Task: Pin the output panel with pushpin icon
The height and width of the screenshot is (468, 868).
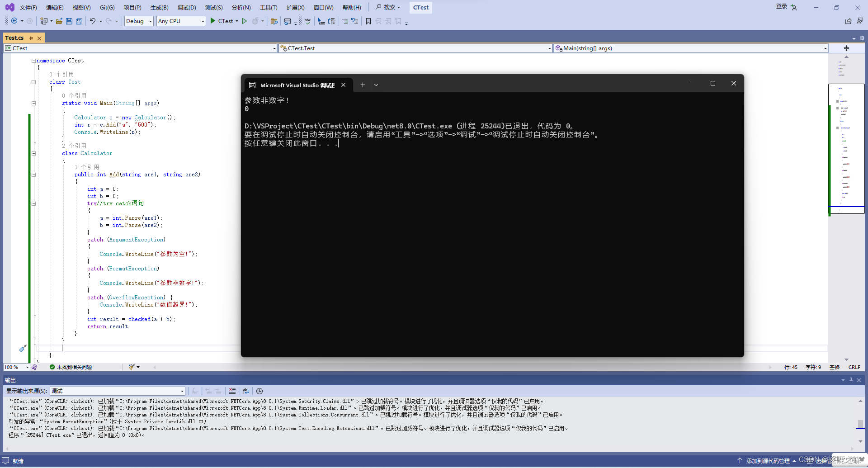Action: pyautogui.click(x=851, y=380)
